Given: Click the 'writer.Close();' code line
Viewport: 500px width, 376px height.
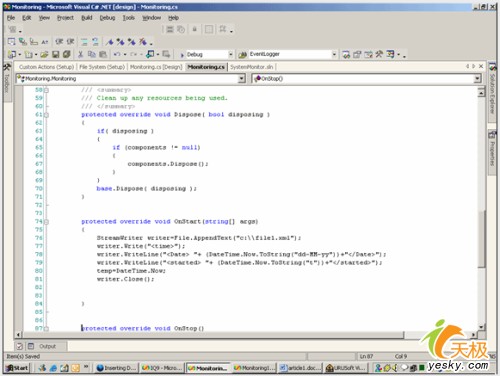Looking at the screenshot, I should [x=125, y=279].
